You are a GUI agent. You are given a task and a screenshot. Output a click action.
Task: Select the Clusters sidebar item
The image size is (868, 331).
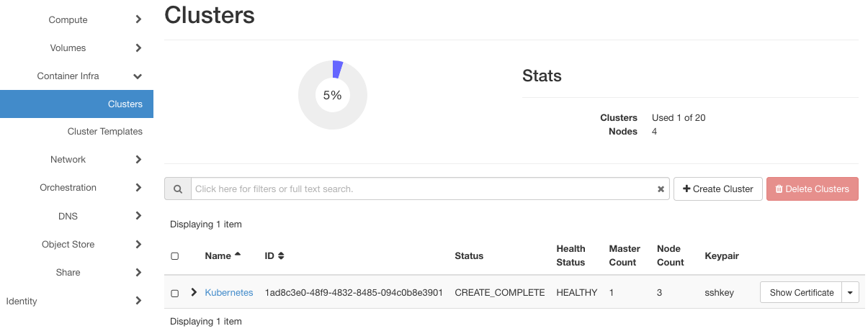coord(125,104)
